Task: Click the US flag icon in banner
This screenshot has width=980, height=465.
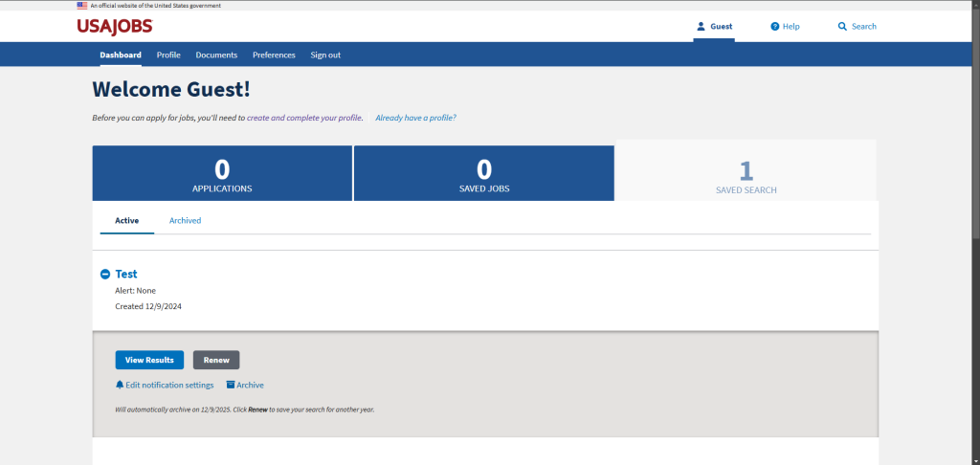Action: pyautogui.click(x=82, y=5)
